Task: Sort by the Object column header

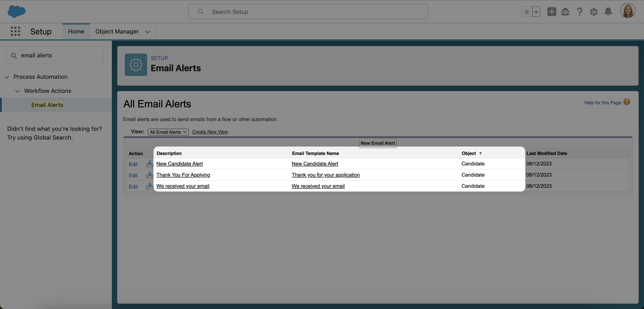Action: tap(468, 153)
